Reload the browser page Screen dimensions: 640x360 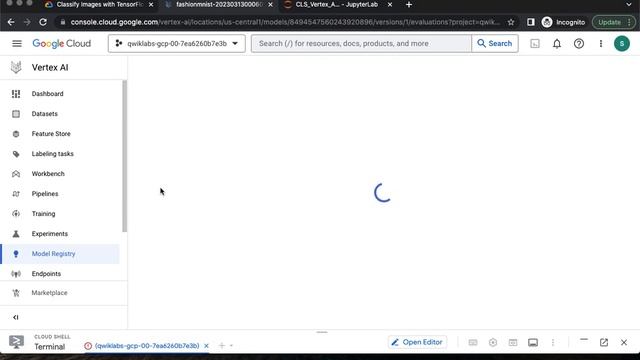tap(43, 22)
